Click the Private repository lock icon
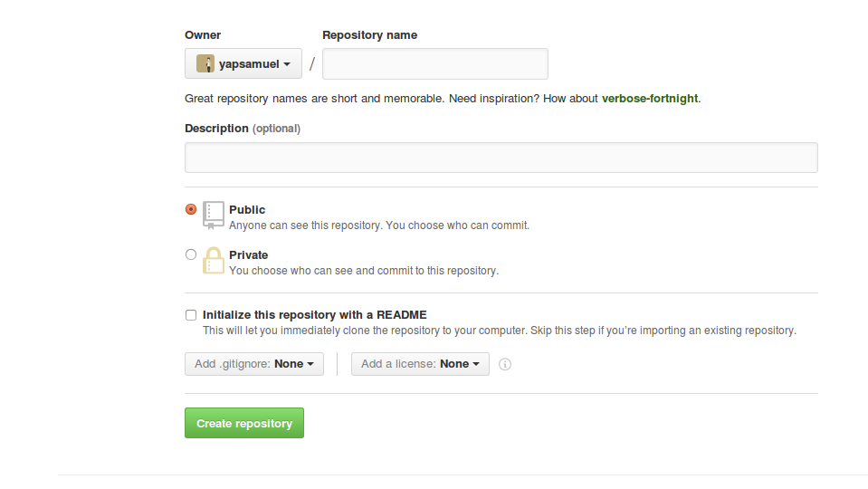The image size is (868, 489). [x=213, y=260]
